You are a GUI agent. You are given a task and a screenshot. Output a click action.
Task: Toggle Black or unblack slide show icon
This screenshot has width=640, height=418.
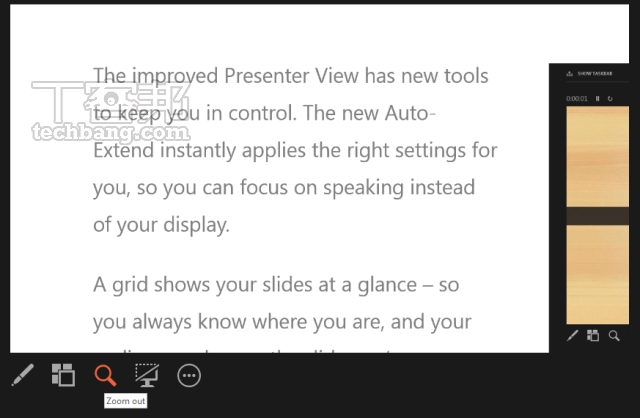click(x=147, y=375)
